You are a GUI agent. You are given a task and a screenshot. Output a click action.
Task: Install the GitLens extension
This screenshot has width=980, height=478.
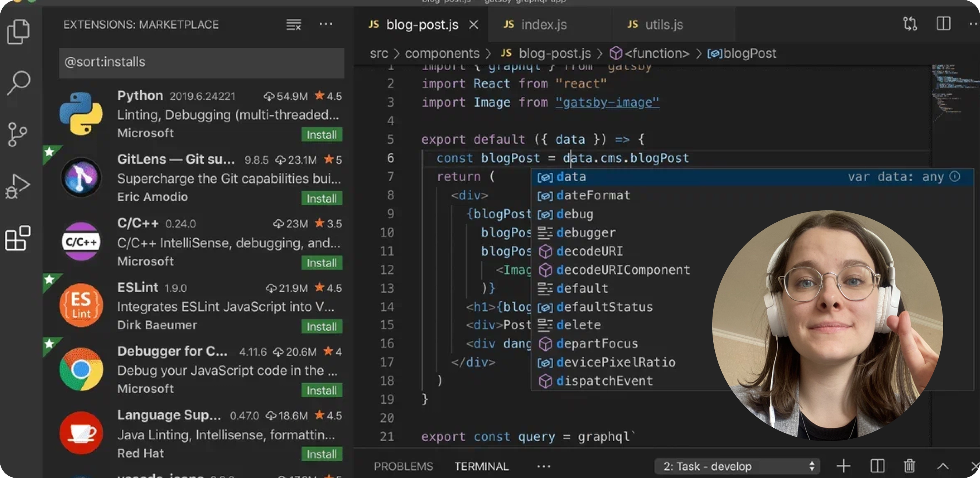point(322,199)
